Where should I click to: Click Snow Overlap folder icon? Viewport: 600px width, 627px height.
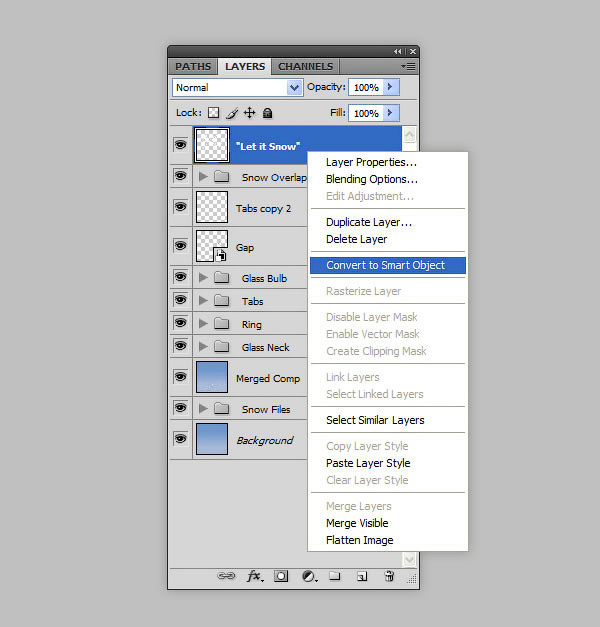[221, 176]
